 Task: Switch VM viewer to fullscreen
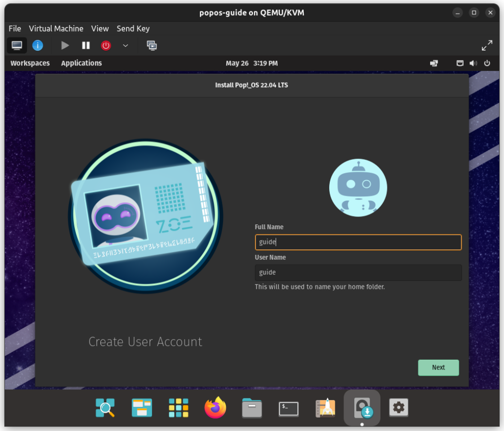tap(487, 45)
